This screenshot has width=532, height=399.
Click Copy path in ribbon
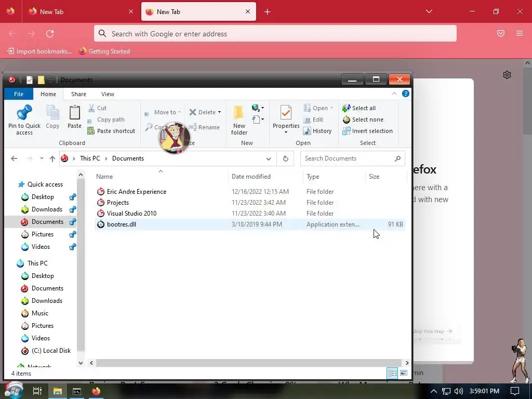tap(106, 119)
